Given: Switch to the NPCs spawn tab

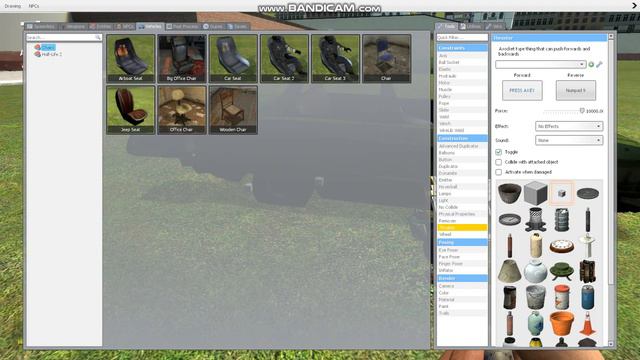Looking at the screenshot, I should click(124, 27).
